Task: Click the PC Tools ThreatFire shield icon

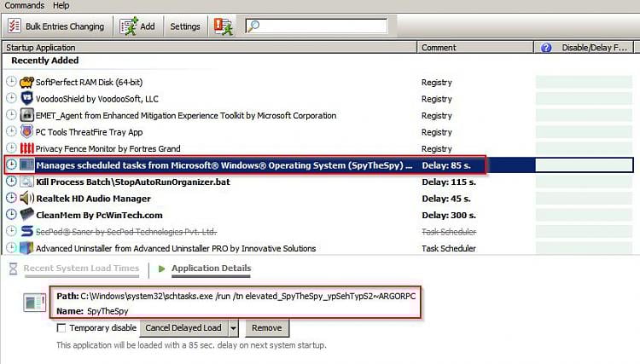Action: tap(26, 131)
